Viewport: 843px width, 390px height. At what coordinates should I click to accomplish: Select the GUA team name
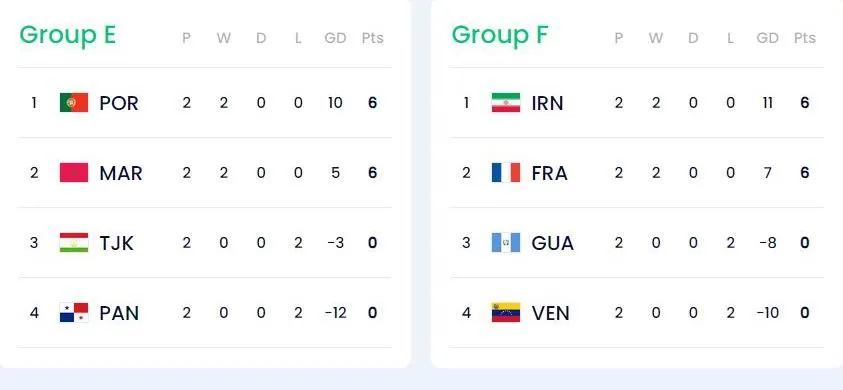click(553, 243)
